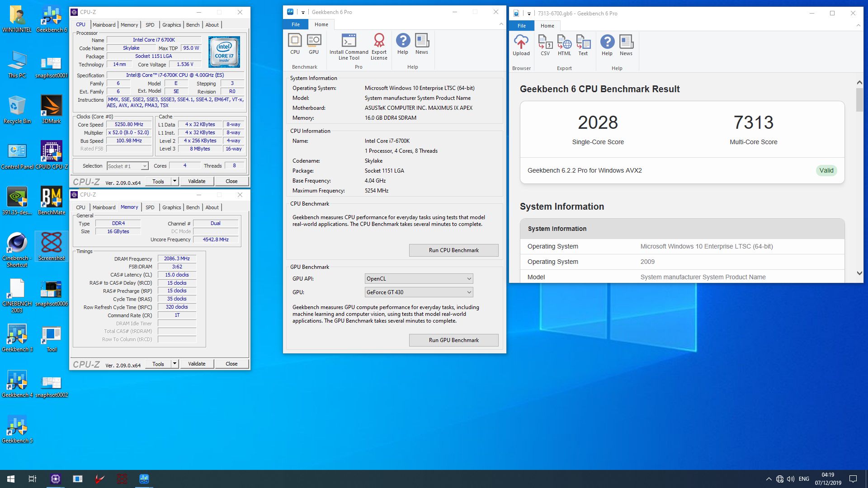868x488 pixels.
Task: Click the results scrollbar down arrow
Action: 859,273
